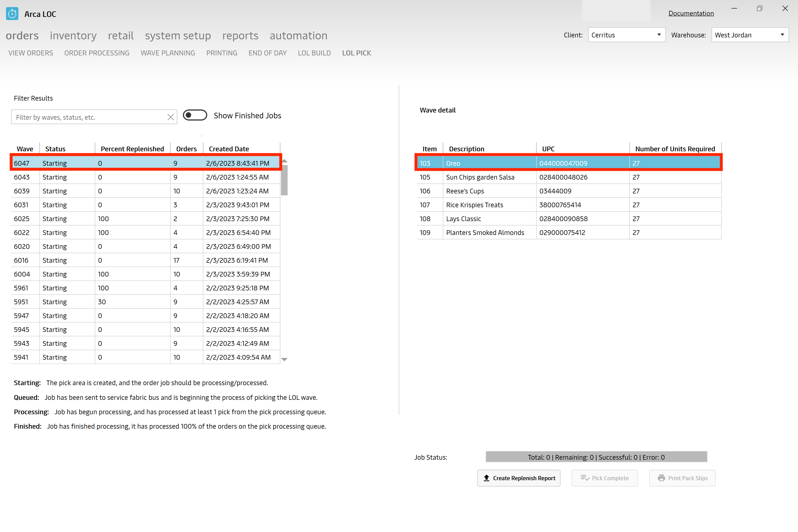
Task: Sort by Number of Units Required header
Action: 675,149
